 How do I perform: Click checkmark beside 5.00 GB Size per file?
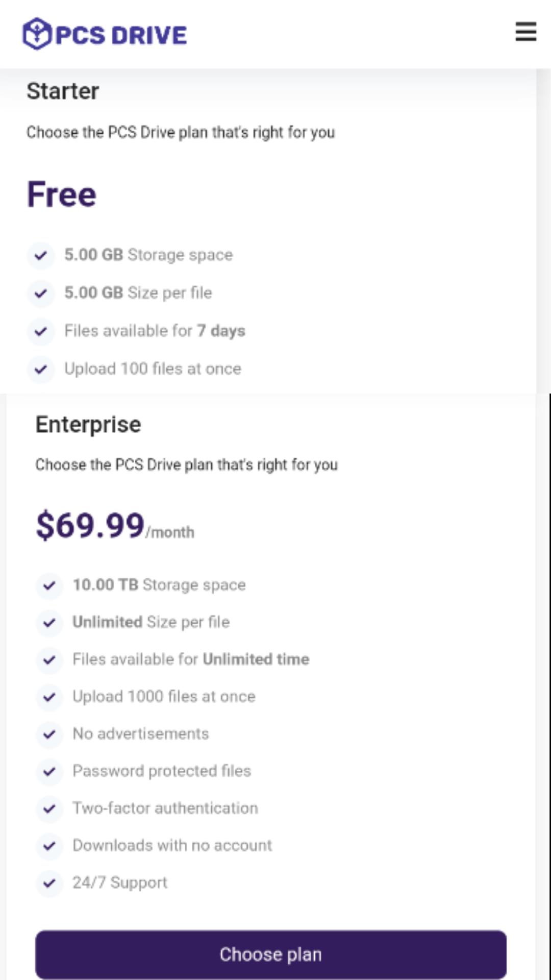(41, 293)
